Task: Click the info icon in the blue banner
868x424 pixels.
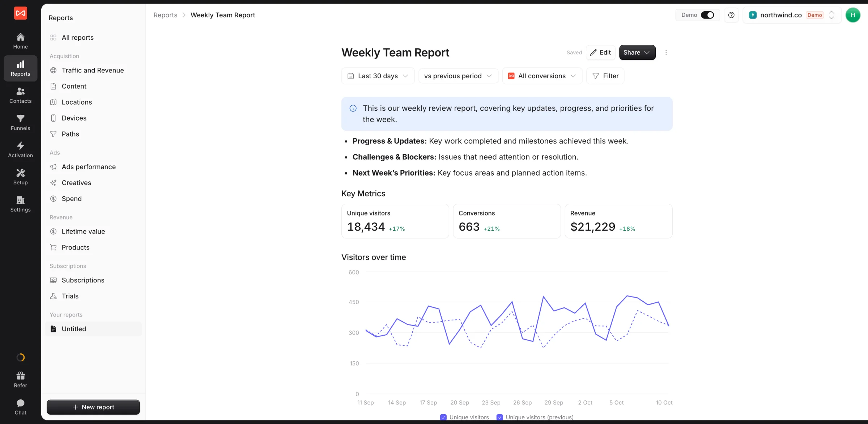Action: click(x=353, y=108)
